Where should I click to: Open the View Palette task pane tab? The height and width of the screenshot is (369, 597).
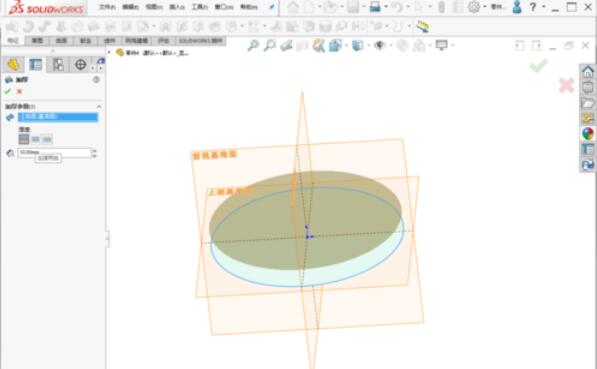click(x=588, y=118)
